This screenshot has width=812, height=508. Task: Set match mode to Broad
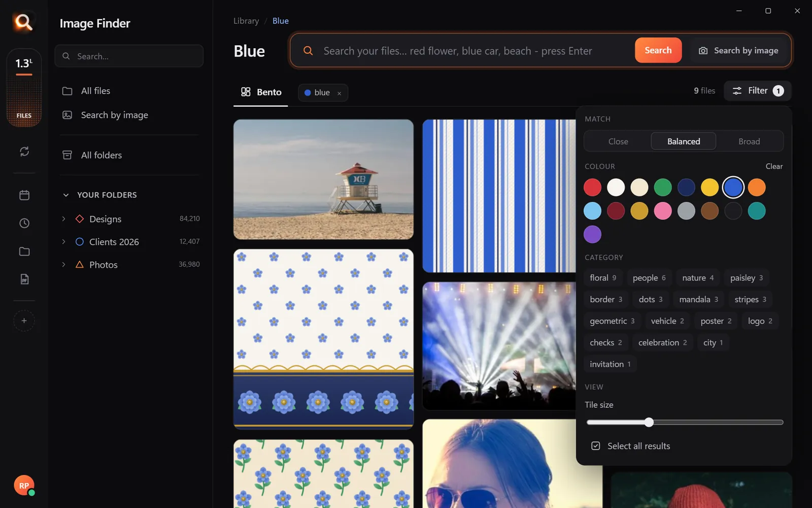pos(749,141)
